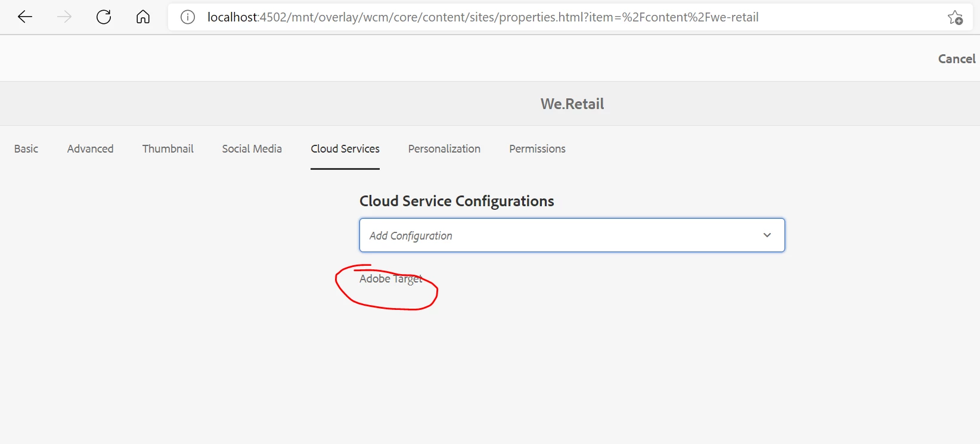Open the Add Configuration dropdown

(572, 235)
